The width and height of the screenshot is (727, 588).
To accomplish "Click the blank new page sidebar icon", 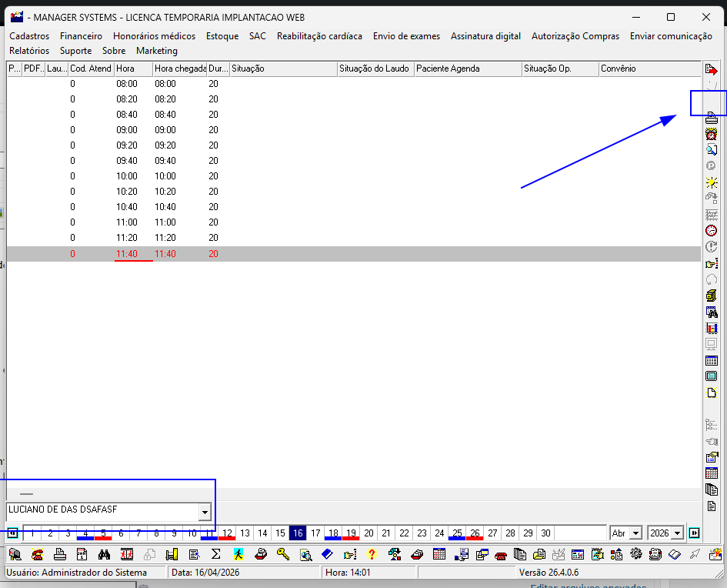I will pyautogui.click(x=712, y=393).
